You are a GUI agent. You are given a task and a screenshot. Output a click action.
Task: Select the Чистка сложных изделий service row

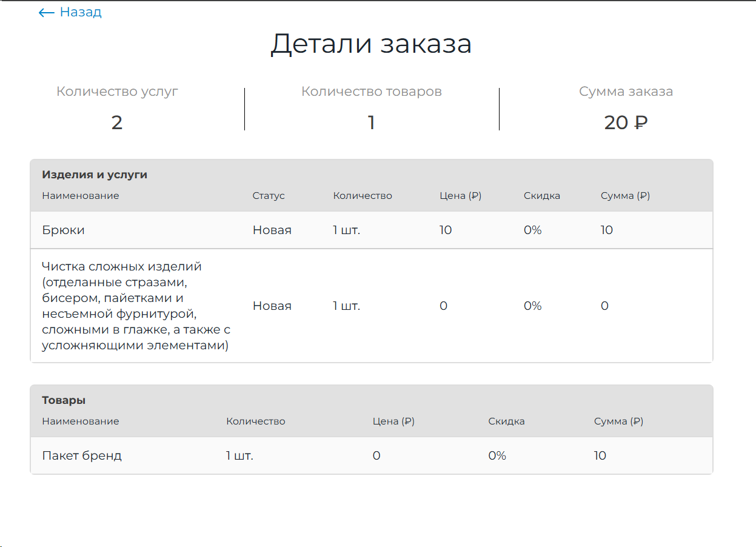(x=372, y=306)
